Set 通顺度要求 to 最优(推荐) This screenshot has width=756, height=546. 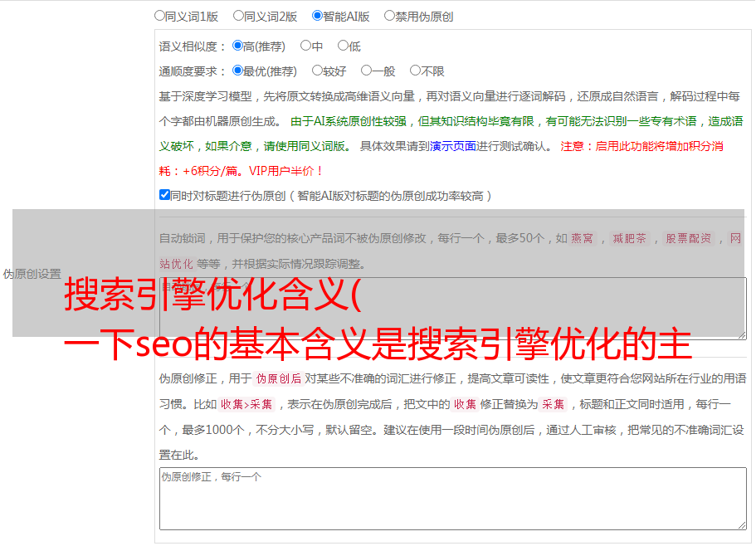[237, 71]
